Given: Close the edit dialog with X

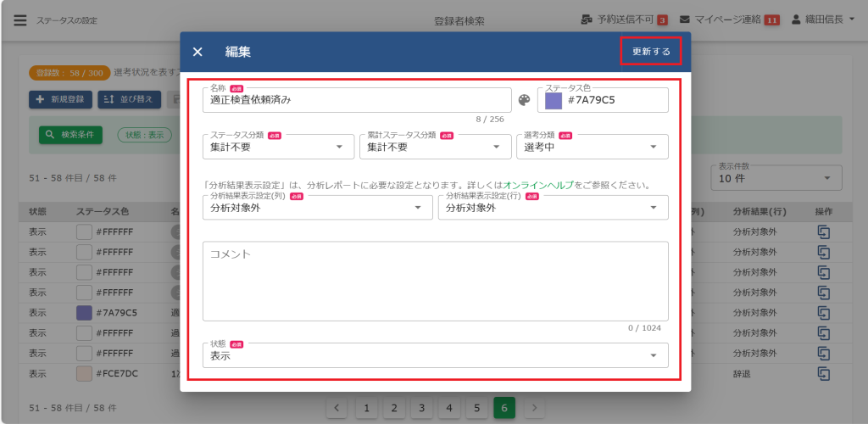Looking at the screenshot, I should [198, 52].
